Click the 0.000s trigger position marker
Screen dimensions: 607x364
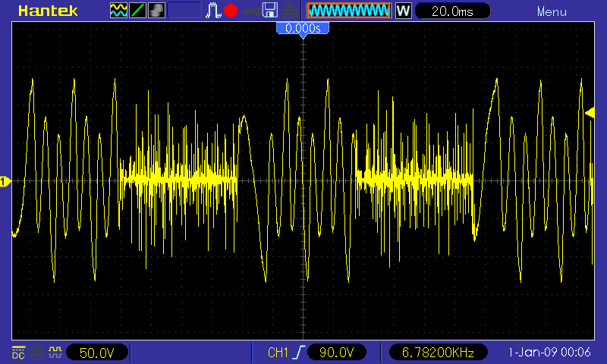[303, 29]
